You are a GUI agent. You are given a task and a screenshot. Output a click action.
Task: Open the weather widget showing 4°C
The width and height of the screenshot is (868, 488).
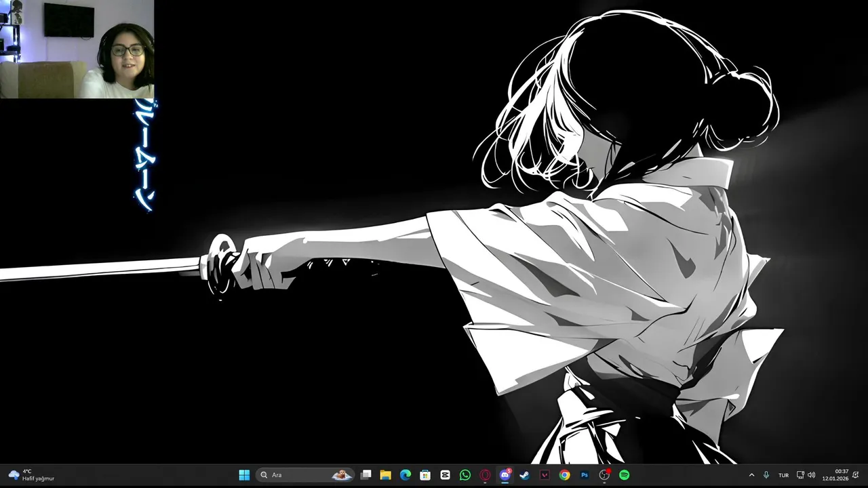coord(31,475)
